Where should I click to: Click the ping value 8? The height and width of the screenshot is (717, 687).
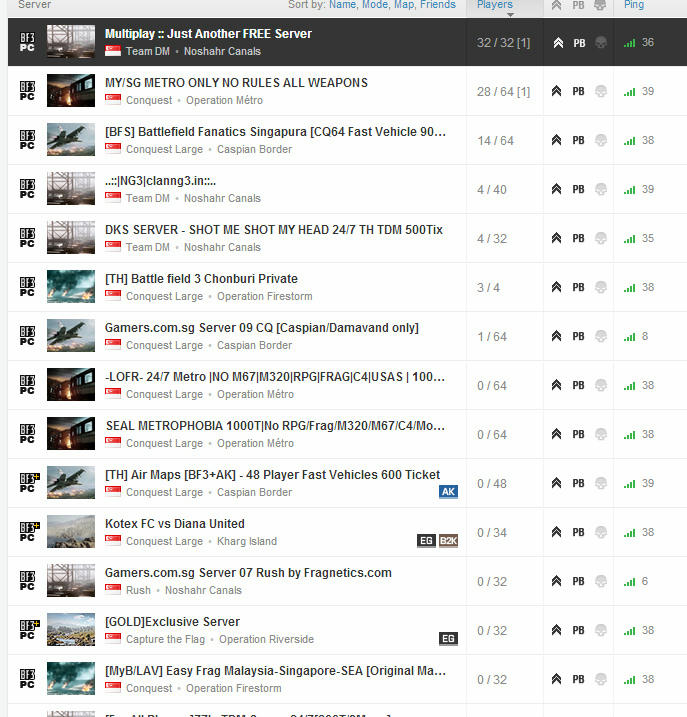(645, 336)
